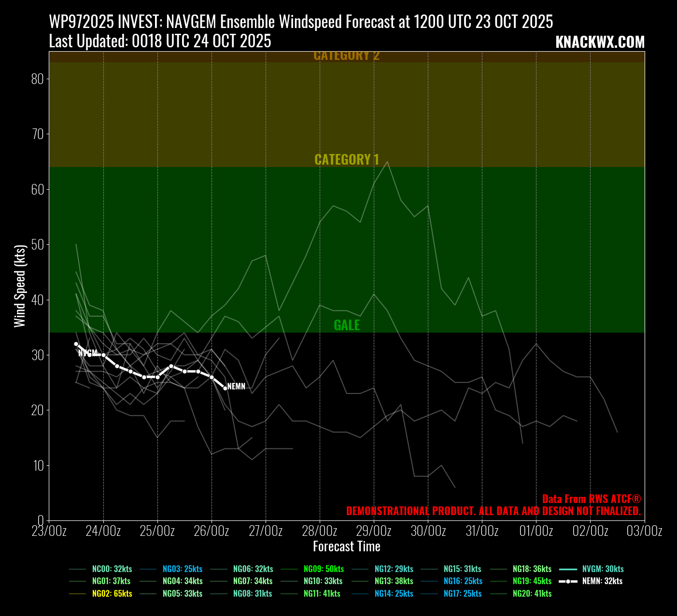Click the Data From RWS ATCF text
The width and height of the screenshot is (677, 616).
[x=591, y=499]
